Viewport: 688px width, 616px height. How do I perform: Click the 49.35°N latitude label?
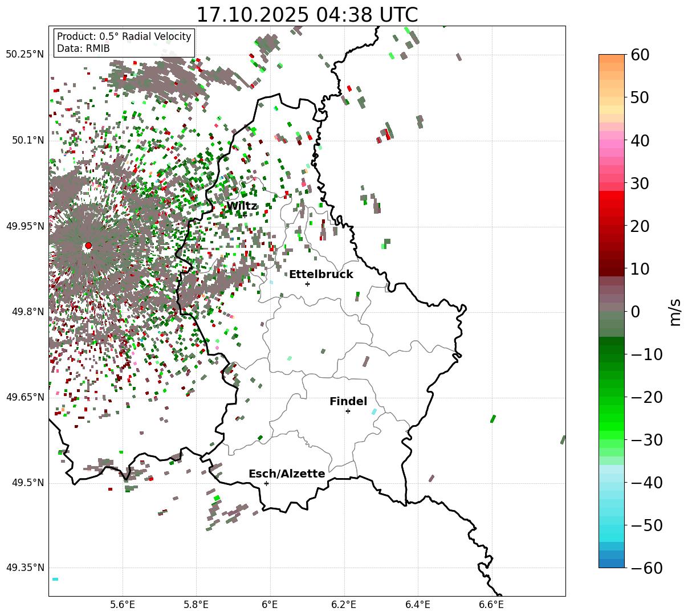[x=25, y=568]
